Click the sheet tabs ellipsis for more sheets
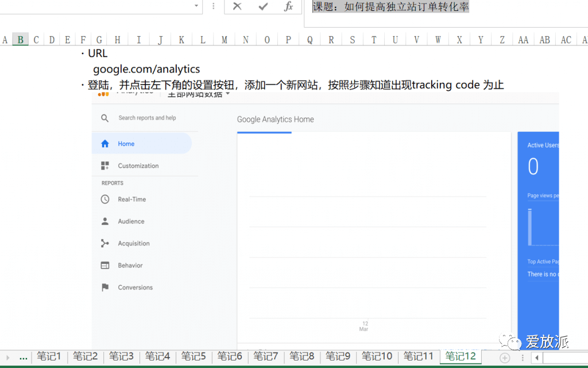 click(23, 358)
